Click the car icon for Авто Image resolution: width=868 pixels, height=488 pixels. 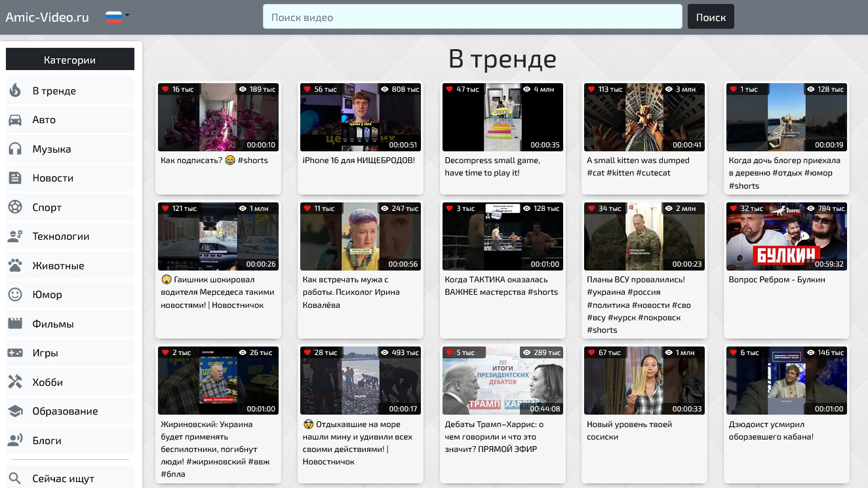15,120
